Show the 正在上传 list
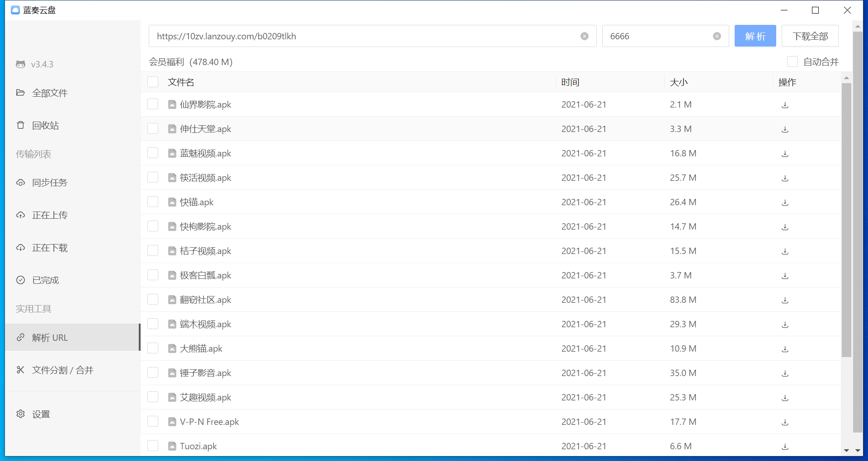Screen dimensions: 868x461 tap(72, 215)
